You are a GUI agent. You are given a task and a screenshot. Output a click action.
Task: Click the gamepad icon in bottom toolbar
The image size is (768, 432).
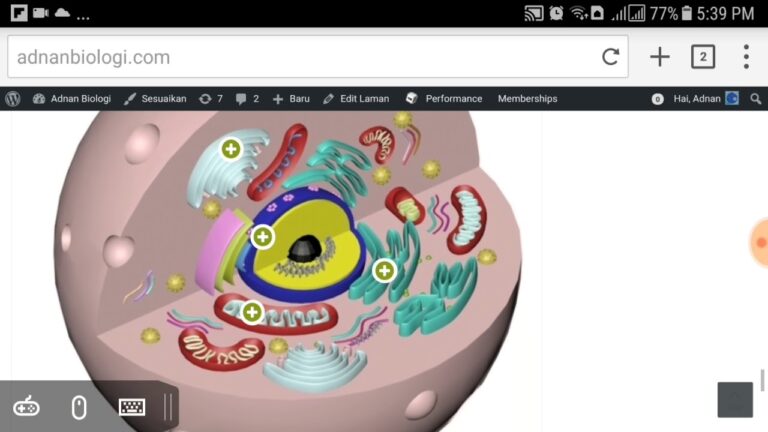26,407
